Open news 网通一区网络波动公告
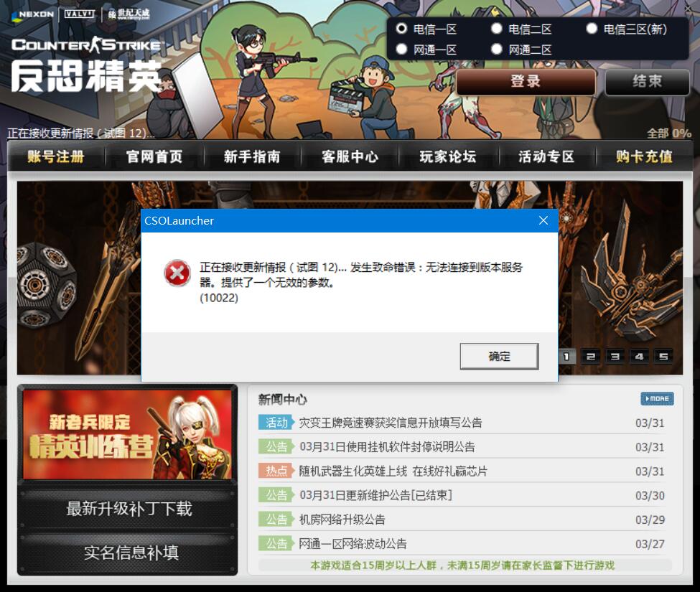Screen dimensions: 700x592 click(x=353, y=544)
